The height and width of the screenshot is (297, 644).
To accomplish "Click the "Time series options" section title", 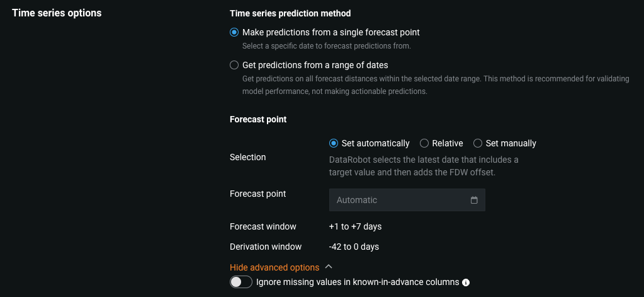I will [57, 13].
